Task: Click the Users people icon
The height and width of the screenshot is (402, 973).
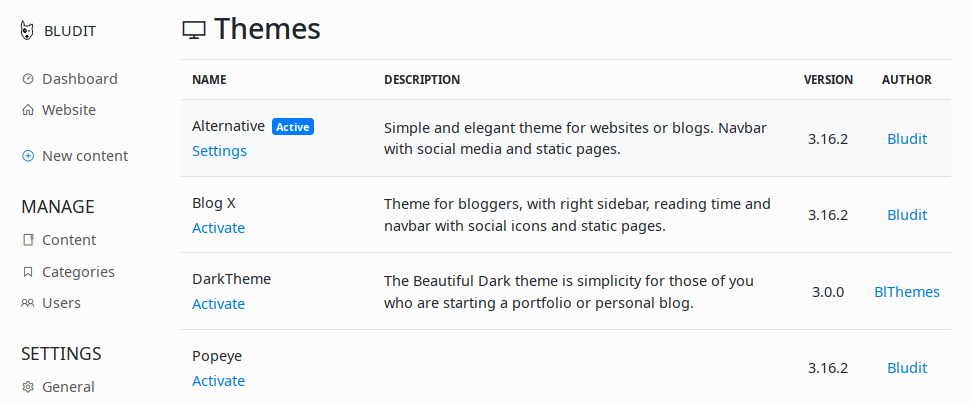Action: coord(28,303)
